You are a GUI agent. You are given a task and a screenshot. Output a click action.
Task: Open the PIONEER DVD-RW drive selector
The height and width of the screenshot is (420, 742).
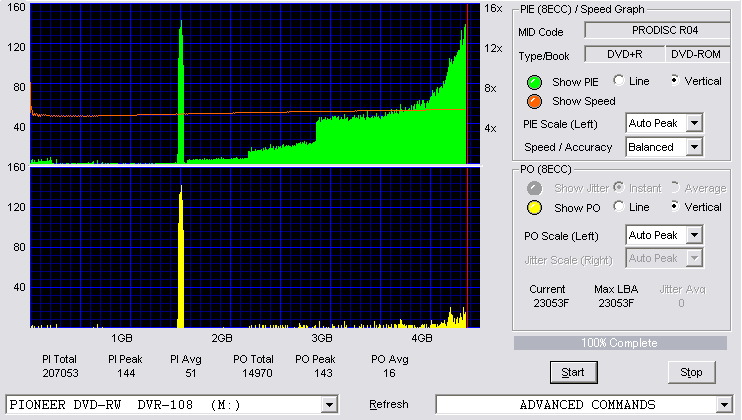point(329,405)
